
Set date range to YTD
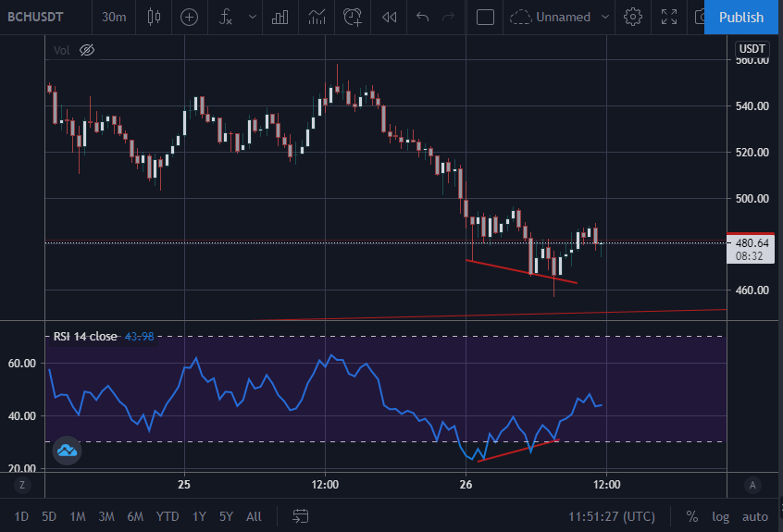168,516
